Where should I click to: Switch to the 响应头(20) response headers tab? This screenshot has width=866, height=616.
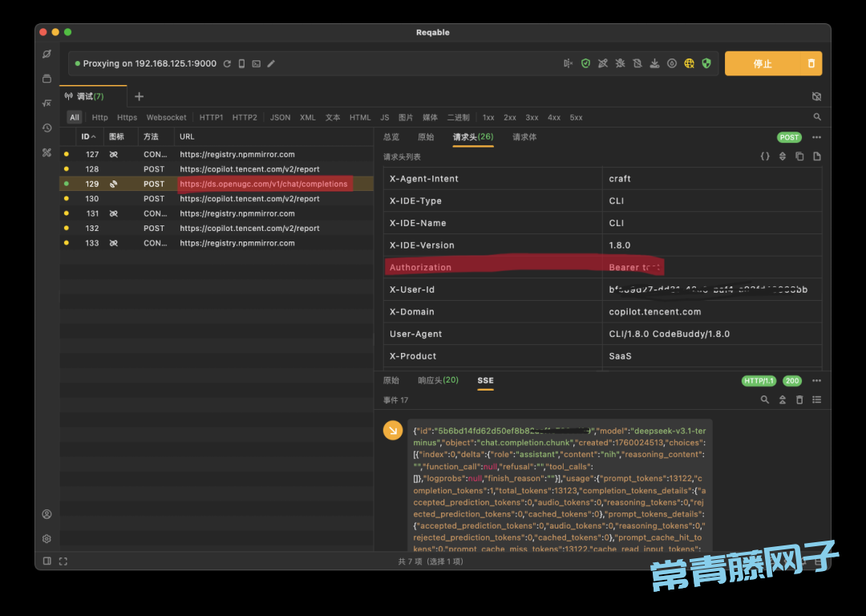click(438, 380)
